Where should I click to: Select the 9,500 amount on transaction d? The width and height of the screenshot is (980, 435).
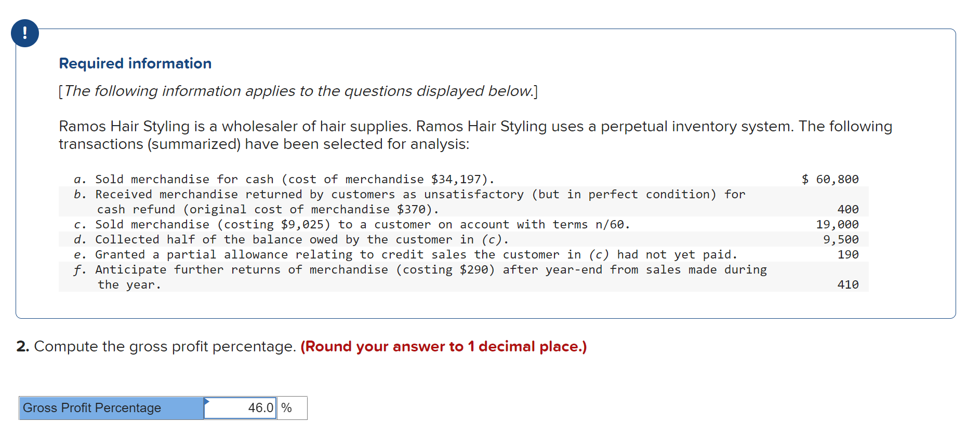click(x=842, y=239)
